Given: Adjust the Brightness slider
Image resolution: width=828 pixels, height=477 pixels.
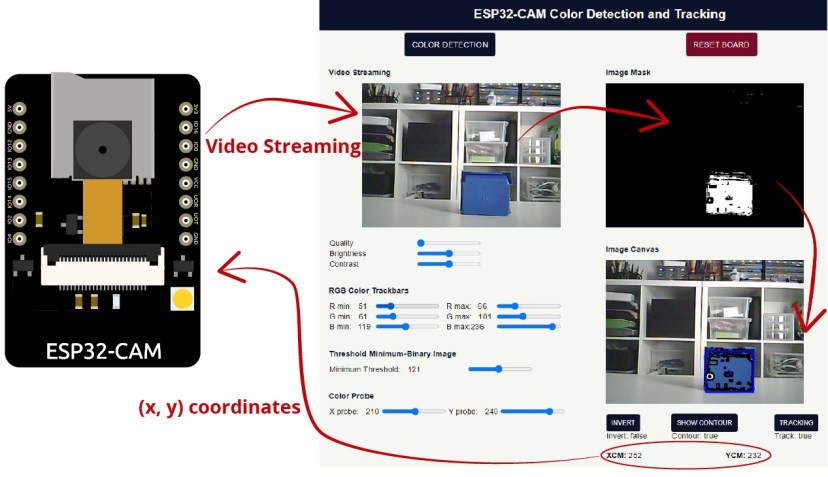Looking at the screenshot, I should tap(448, 254).
